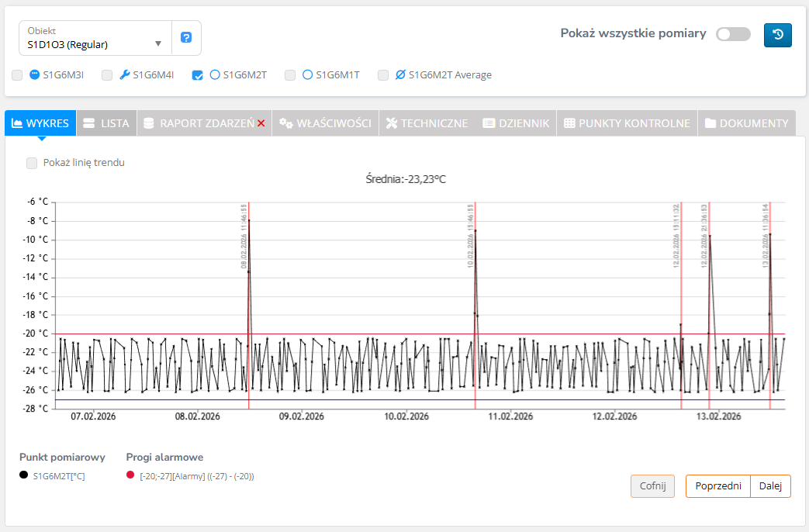Click the blue question mark help icon
The width and height of the screenshot is (809, 532).
(186, 37)
